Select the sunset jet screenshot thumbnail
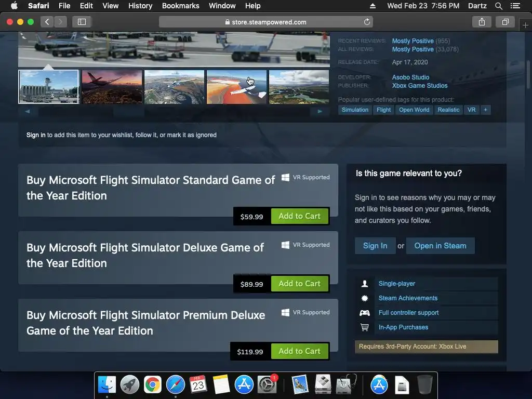Viewport: 532px width, 399px height. pos(112,87)
